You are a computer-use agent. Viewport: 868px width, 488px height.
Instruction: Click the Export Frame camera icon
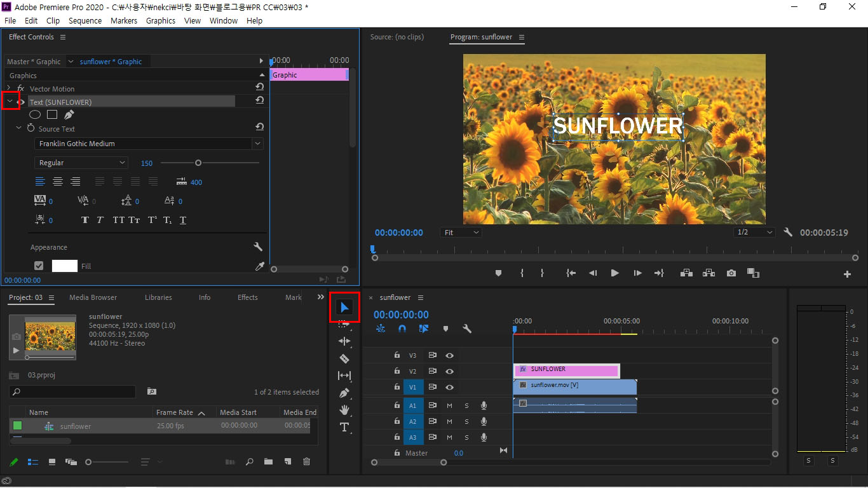[x=731, y=273]
